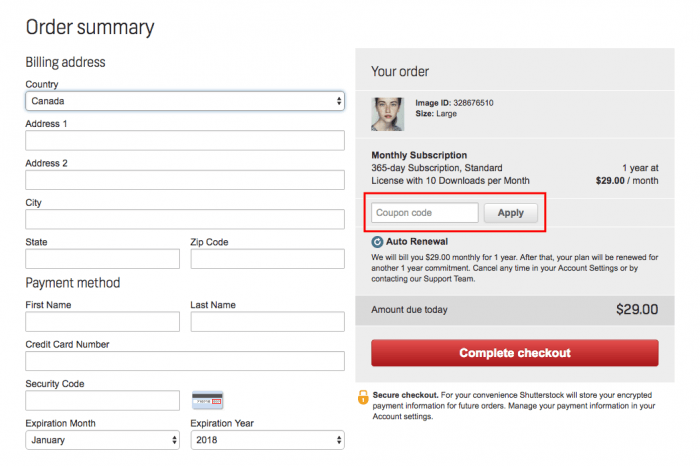The height and width of the screenshot is (466, 700).
Task: Open the ordered image thumbnail
Action: point(388,114)
